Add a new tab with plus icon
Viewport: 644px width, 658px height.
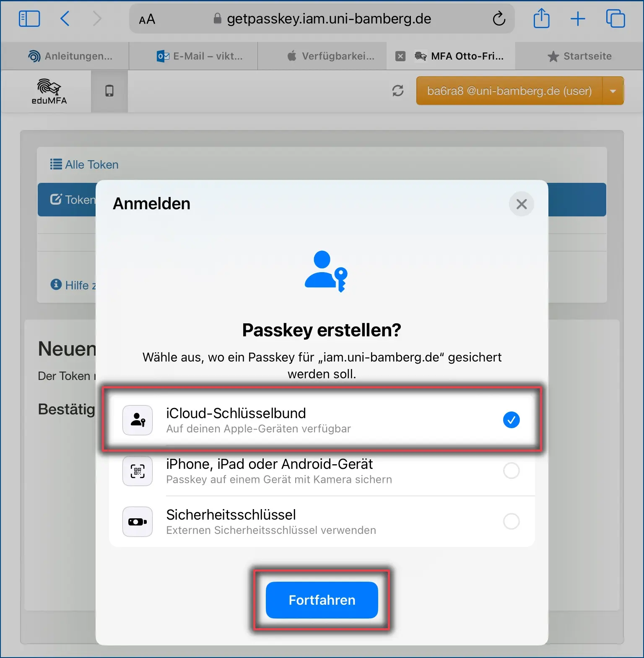click(578, 19)
